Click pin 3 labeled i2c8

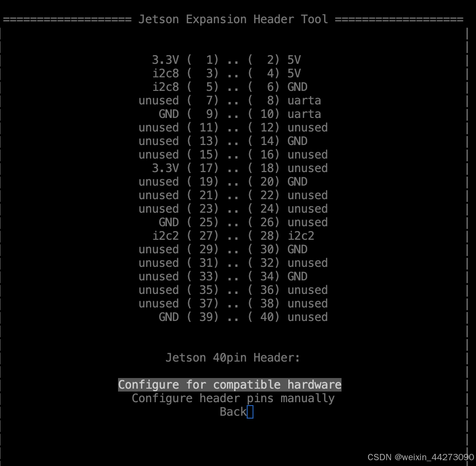pos(185,73)
